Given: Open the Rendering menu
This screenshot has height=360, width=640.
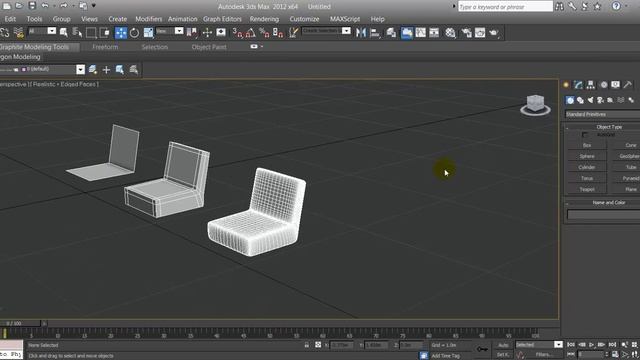Looking at the screenshot, I should [264, 19].
